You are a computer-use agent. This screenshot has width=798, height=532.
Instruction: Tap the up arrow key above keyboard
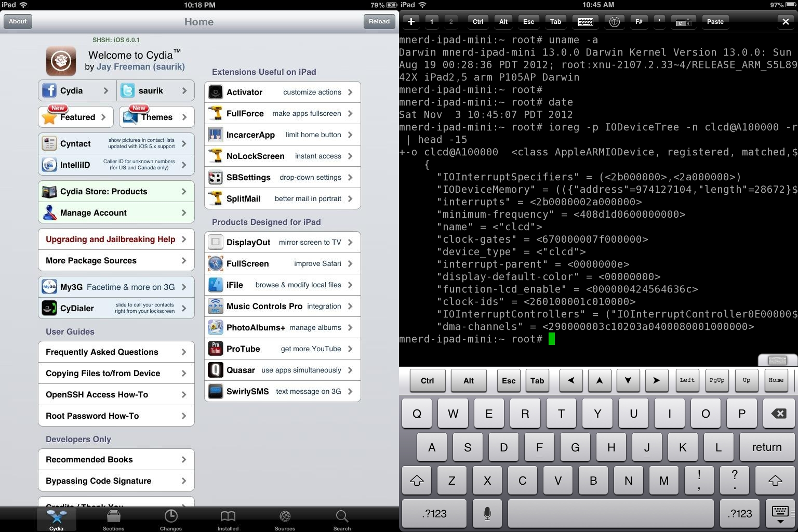pyautogui.click(x=600, y=381)
